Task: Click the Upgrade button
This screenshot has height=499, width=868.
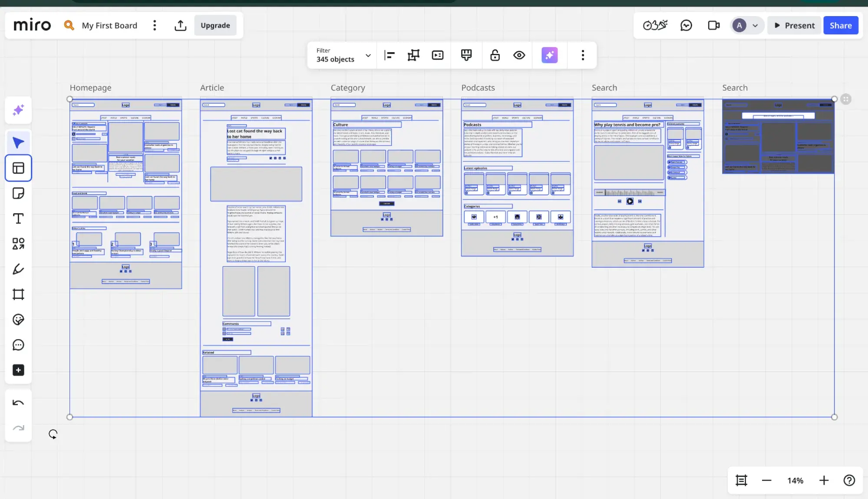Action: pyautogui.click(x=215, y=26)
